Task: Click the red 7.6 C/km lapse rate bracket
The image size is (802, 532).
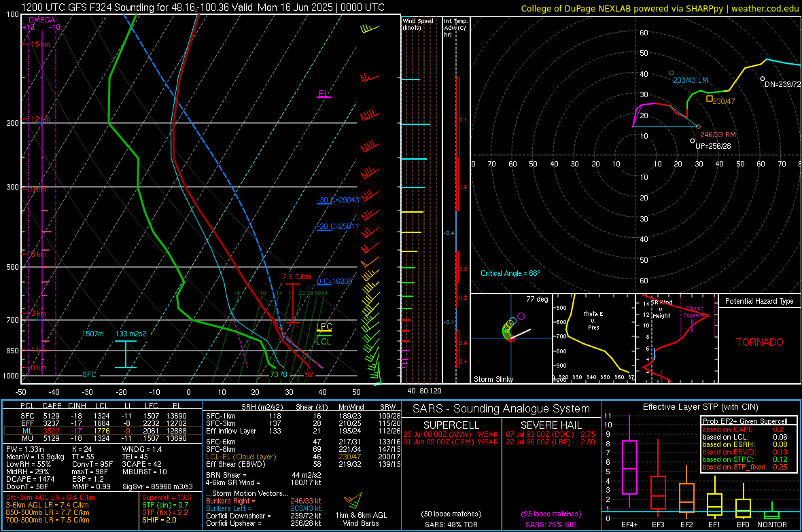Action: (292, 303)
